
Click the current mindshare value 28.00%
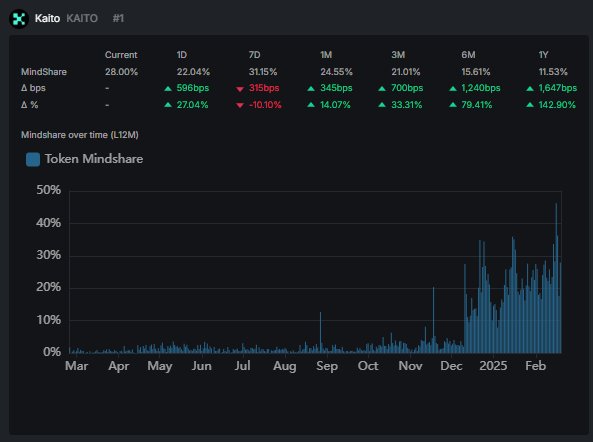click(x=121, y=72)
